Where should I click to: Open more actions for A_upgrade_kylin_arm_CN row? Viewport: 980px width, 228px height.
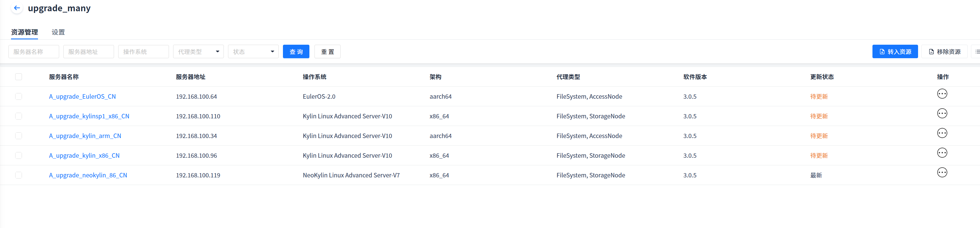pos(942,133)
